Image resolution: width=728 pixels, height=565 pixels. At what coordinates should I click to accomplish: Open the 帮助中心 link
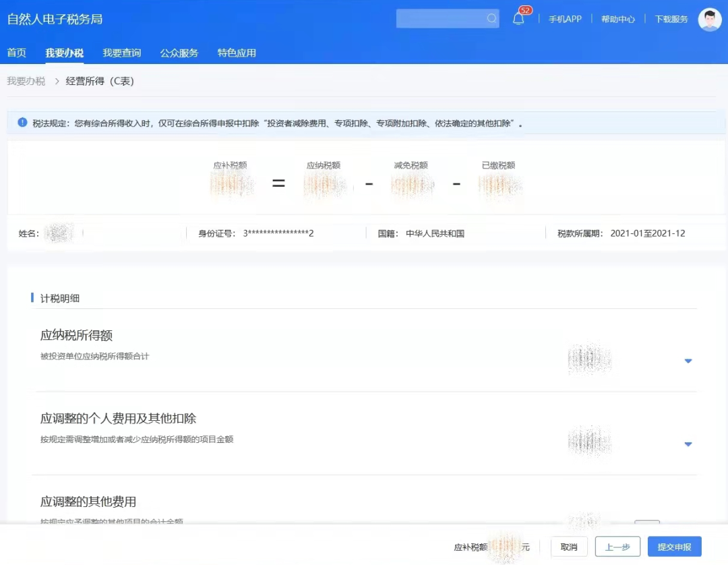point(618,19)
